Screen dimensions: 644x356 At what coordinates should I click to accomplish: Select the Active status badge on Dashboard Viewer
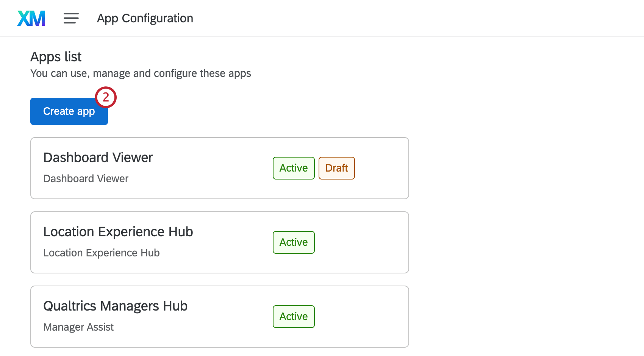coord(293,168)
